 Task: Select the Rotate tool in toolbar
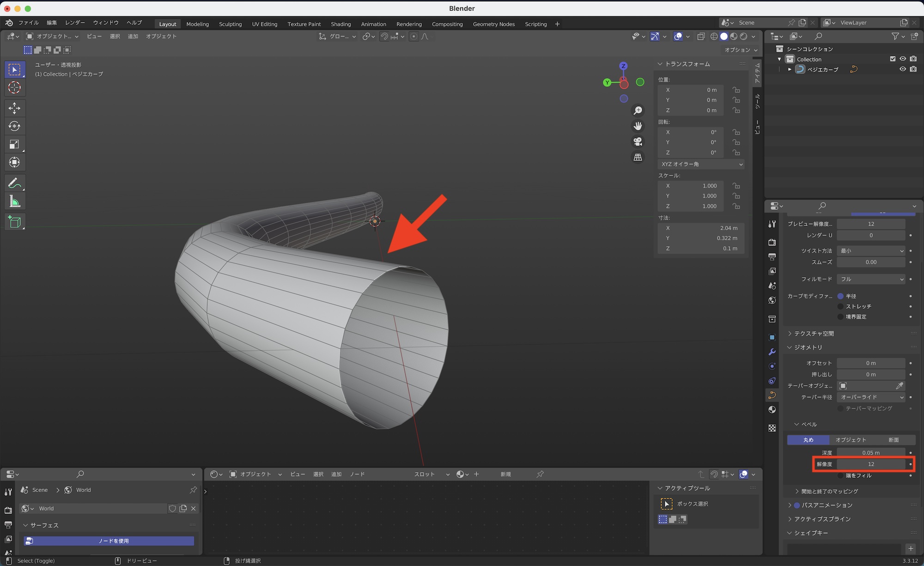(x=14, y=126)
